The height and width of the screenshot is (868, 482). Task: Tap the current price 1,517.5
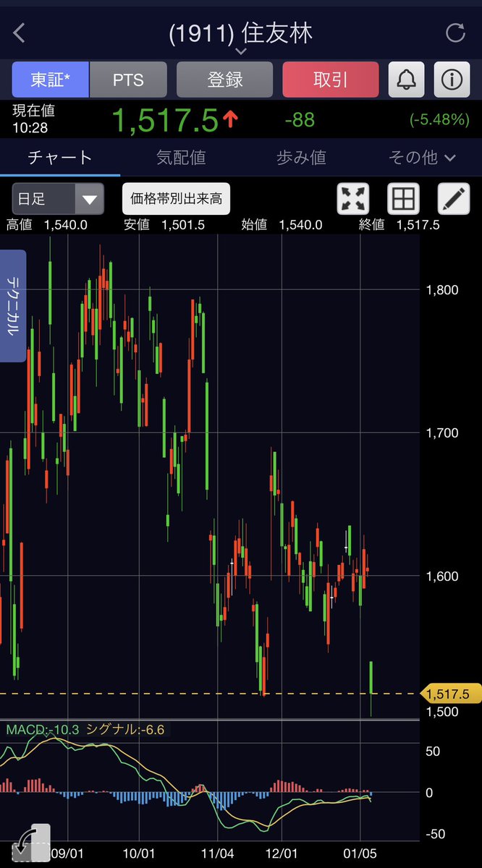pos(165,120)
